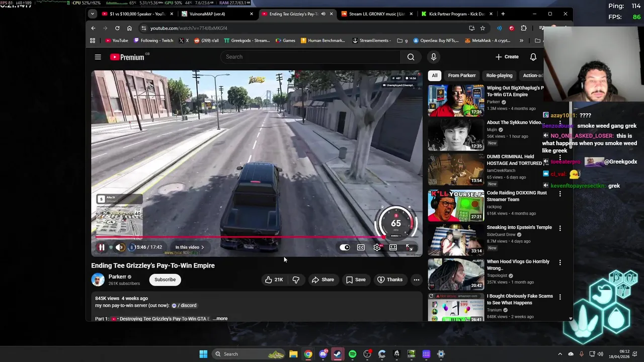Toggle closed captions CC button
644x362 pixels.
tap(361, 247)
